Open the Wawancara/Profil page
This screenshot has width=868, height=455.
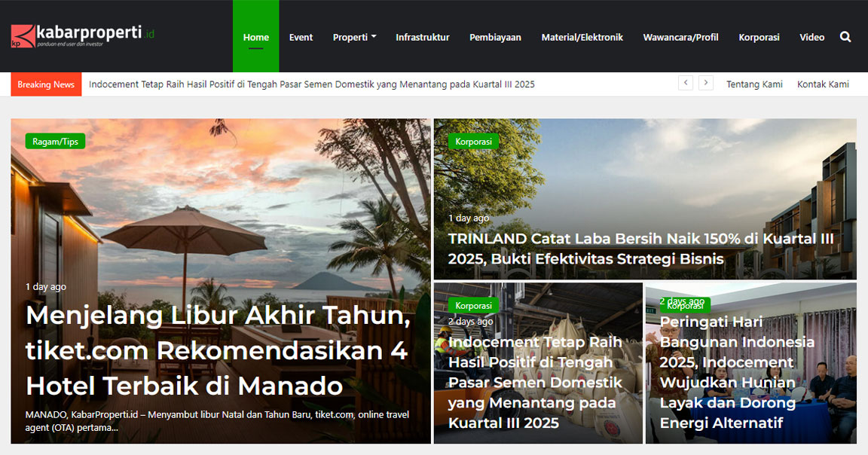pos(680,36)
